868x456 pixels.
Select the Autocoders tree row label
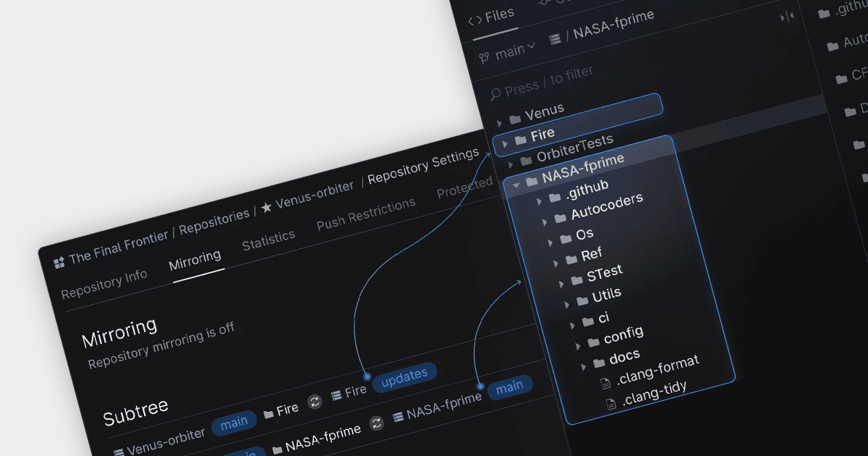607,207
